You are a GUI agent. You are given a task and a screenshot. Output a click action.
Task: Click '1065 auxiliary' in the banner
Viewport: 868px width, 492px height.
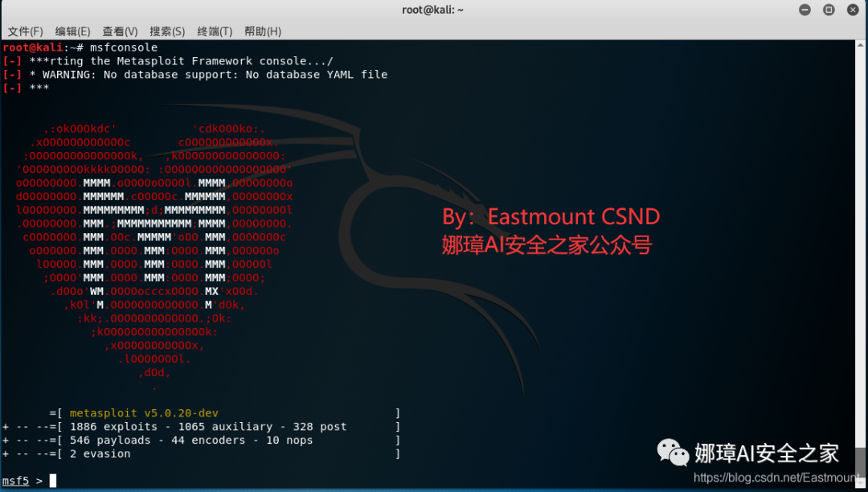(x=225, y=427)
